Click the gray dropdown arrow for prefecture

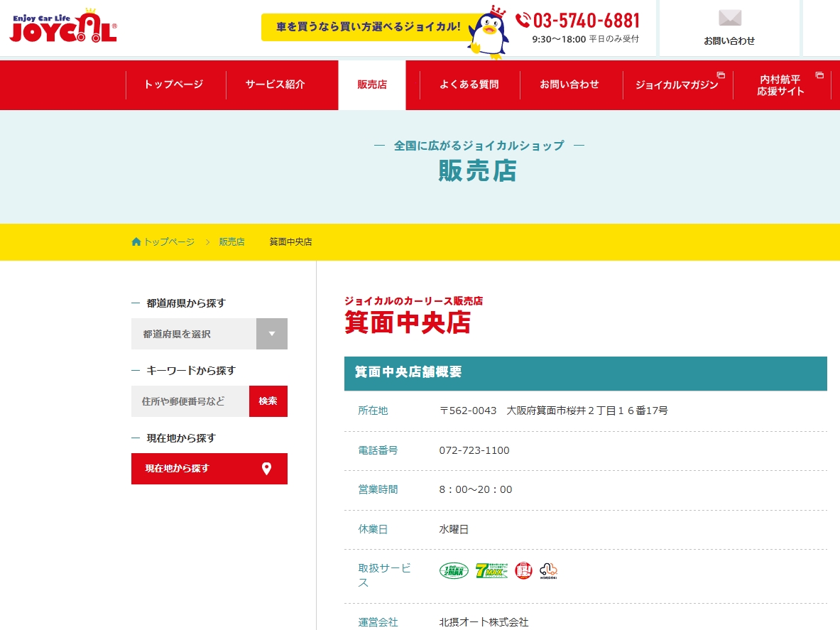tap(271, 334)
